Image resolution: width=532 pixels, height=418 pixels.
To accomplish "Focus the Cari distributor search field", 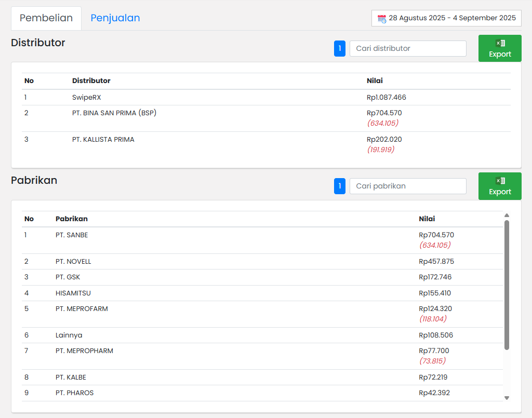I will point(408,49).
